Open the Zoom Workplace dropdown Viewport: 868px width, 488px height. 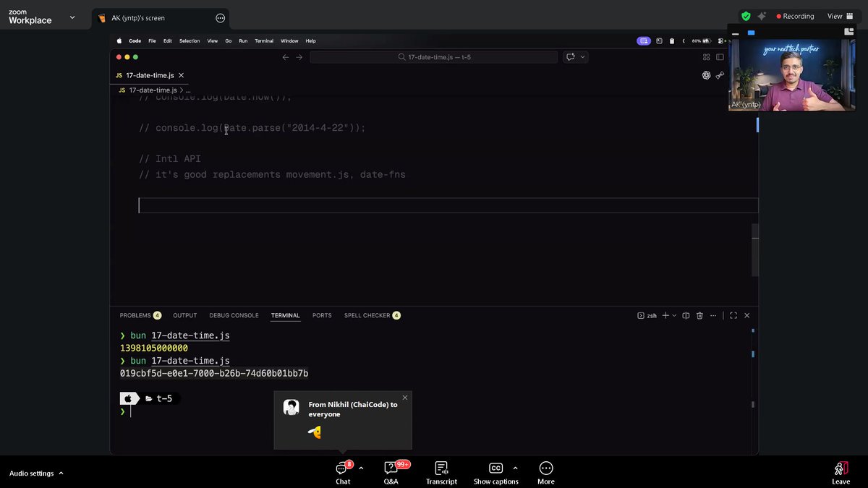[72, 17]
